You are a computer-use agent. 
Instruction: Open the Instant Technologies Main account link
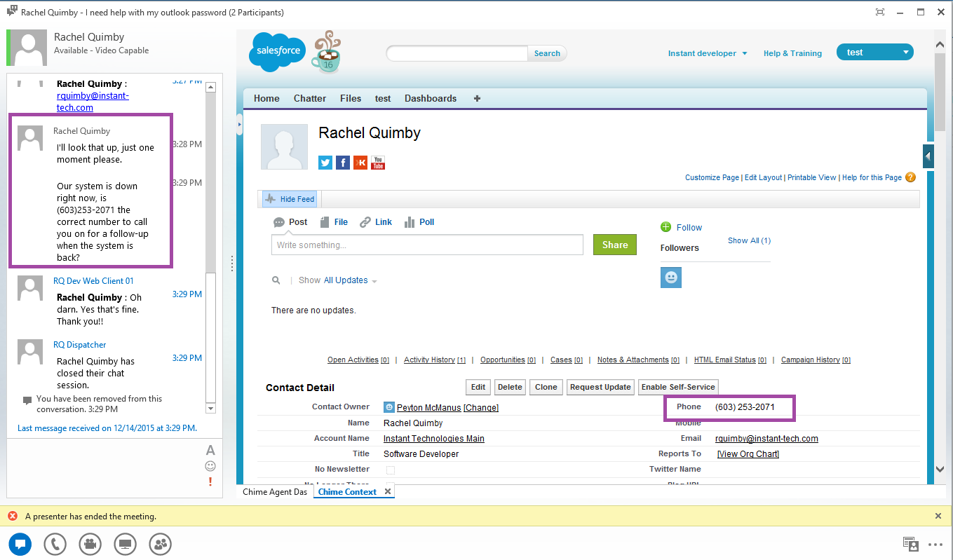tap(434, 439)
